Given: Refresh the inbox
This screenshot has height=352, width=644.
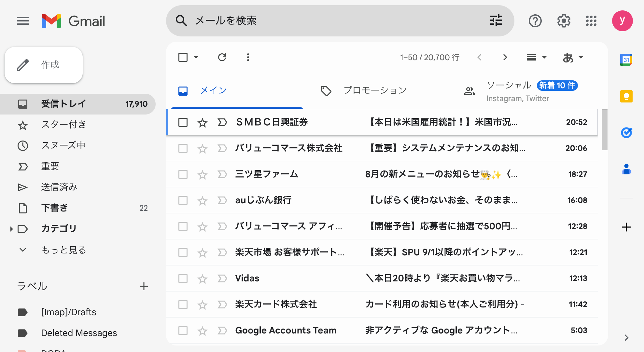Looking at the screenshot, I should [222, 58].
